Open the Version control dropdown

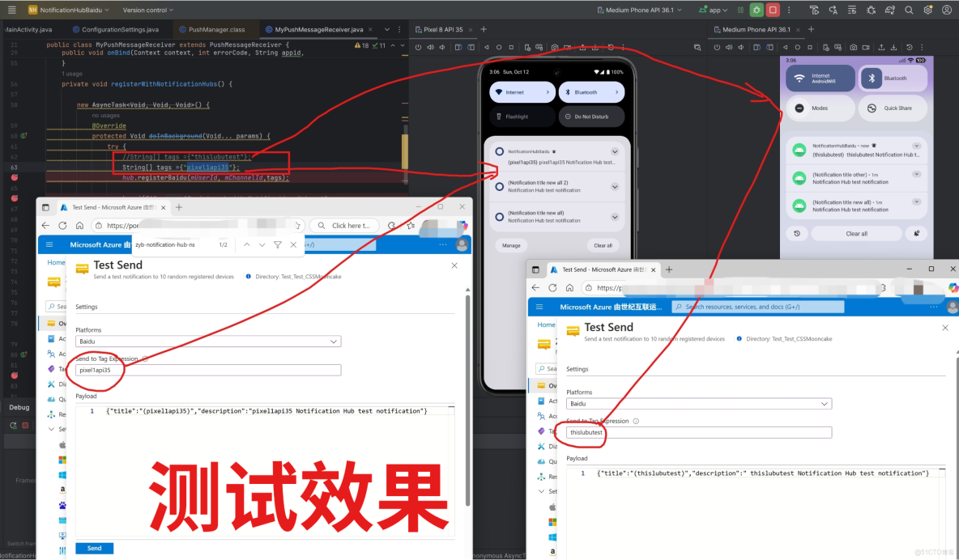point(146,10)
